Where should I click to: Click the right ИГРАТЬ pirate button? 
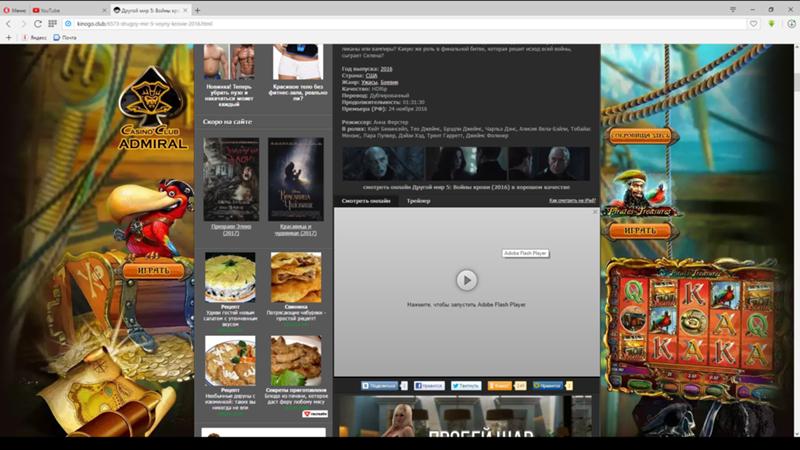[640, 231]
